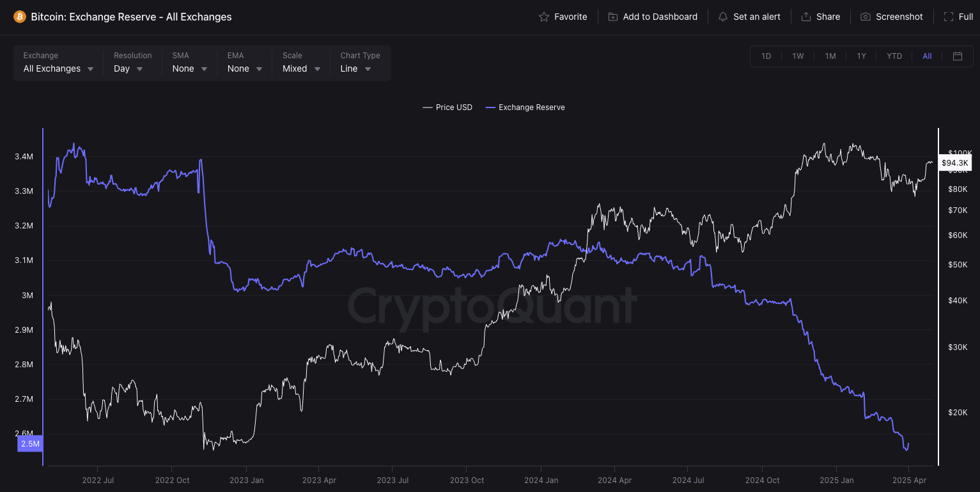Viewport: 980px width, 492px height.
Task: Click the Add to Dashboard icon
Action: tap(613, 17)
